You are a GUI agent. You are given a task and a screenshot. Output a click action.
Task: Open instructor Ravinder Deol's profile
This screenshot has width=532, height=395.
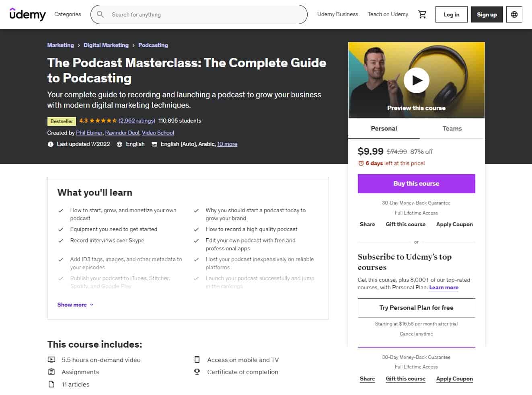tap(122, 133)
